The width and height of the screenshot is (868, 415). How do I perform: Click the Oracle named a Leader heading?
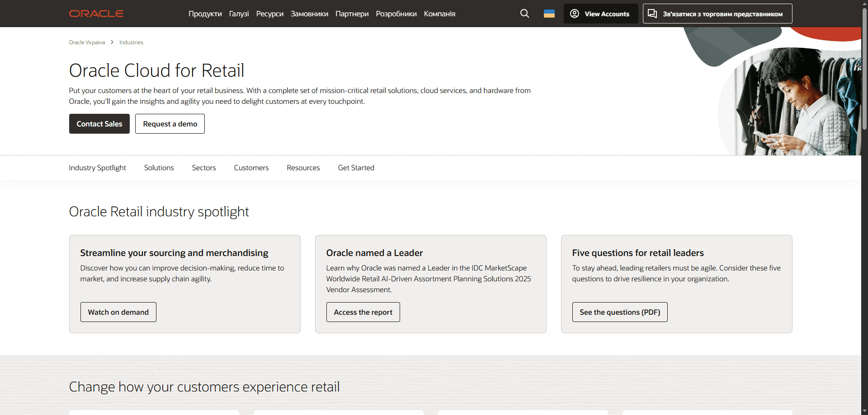374,253
